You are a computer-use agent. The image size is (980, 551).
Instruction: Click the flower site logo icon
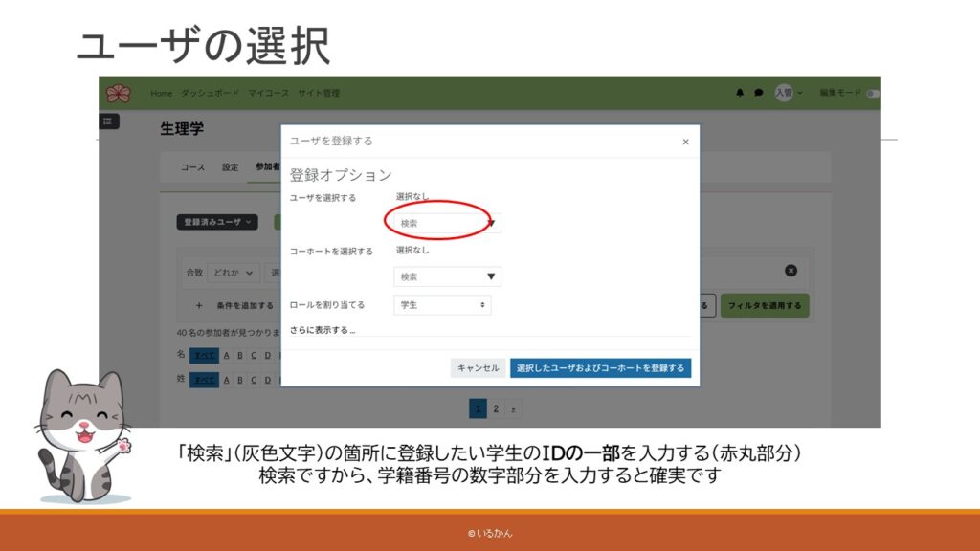118,93
